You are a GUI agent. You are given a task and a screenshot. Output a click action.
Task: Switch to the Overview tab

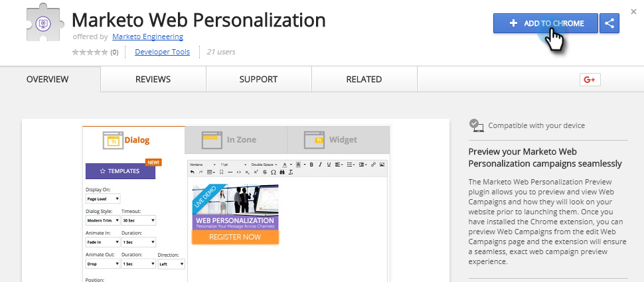pyautogui.click(x=48, y=79)
